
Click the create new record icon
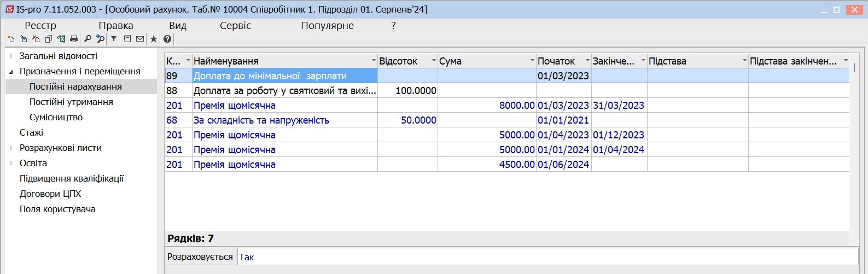[11, 39]
